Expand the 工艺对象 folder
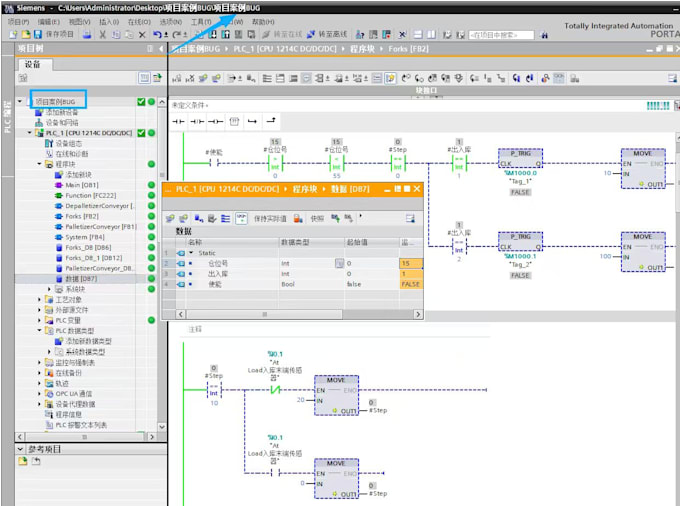The image size is (680, 506). pyautogui.click(x=39, y=300)
